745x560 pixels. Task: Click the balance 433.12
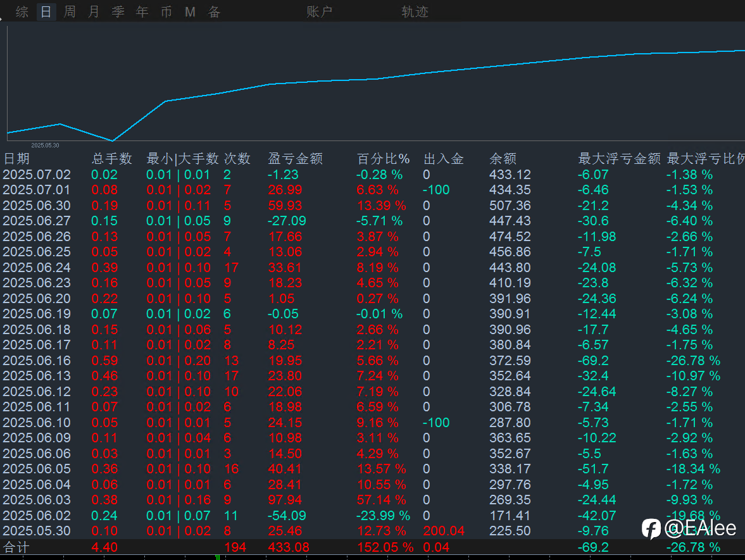tap(510, 174)
